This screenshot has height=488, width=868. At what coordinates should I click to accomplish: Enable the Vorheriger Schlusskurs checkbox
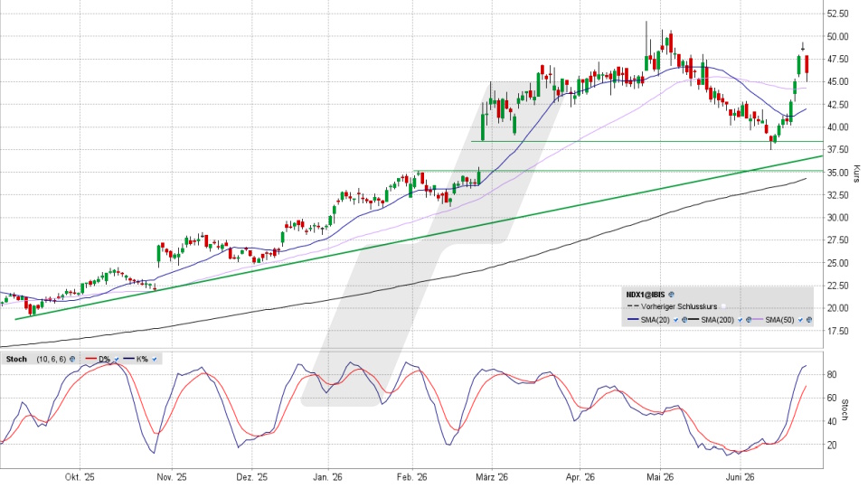[x=723, y=306]
